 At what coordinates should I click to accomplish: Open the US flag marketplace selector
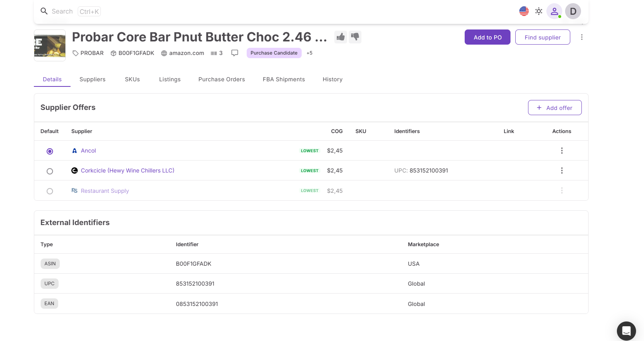(524, 11)
